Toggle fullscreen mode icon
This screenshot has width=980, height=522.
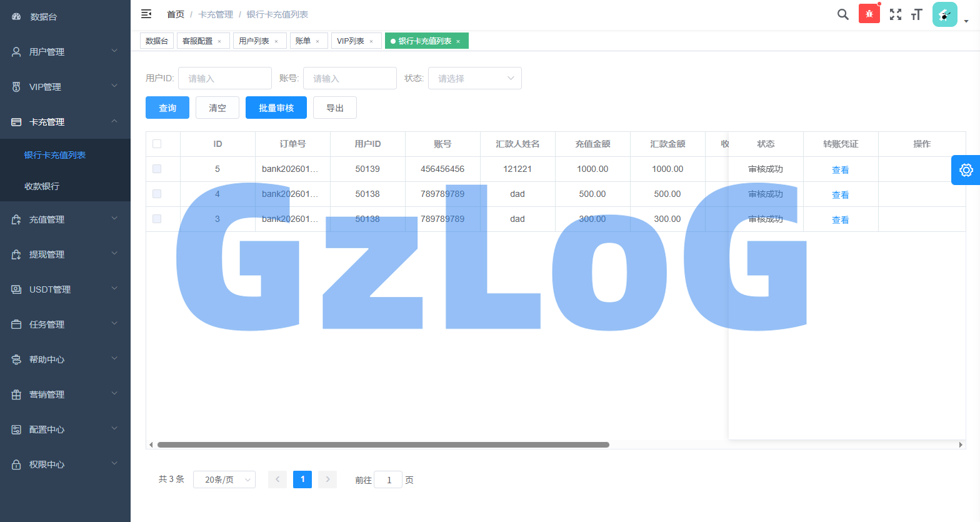[x=896, y=14]
